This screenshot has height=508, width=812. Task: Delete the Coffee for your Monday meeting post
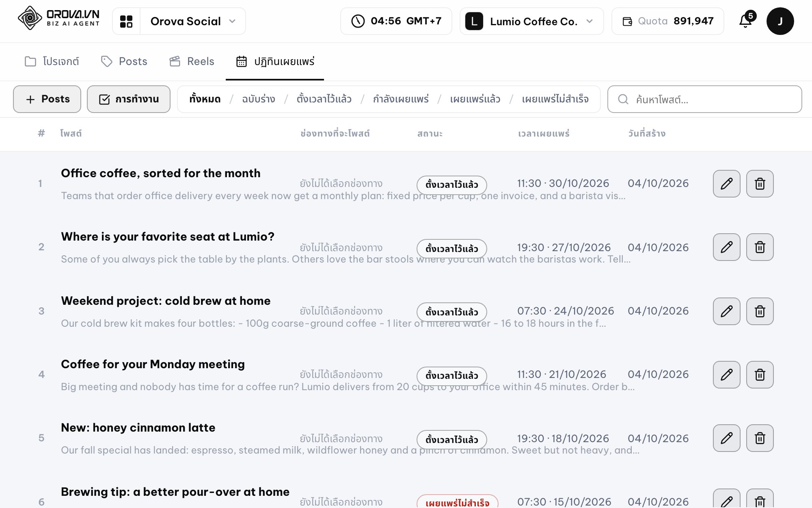tap(760, 375)
